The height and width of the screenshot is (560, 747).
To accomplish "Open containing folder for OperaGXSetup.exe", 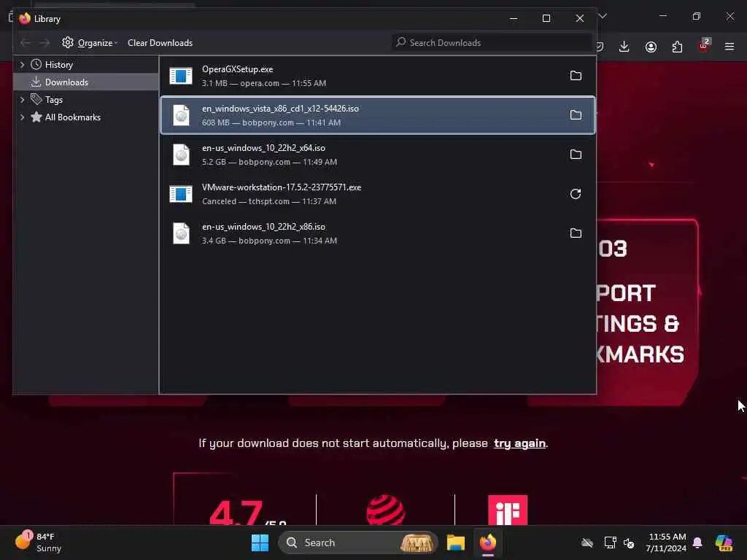I will pos(576,76).
